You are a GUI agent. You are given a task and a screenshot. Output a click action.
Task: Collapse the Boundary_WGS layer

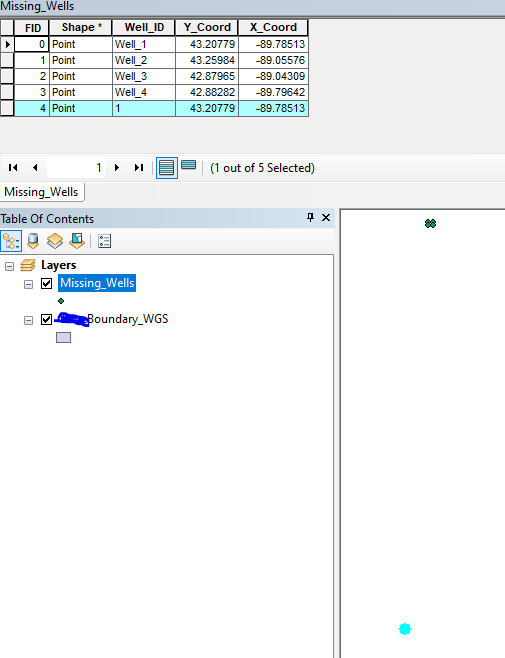click(28, 321)
